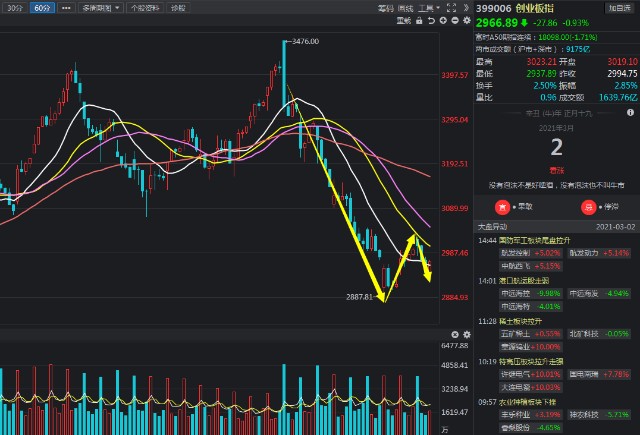Viewport: 640px width, 435px height.
Task: Click the red 宜 circle icon
Action: 502,207
